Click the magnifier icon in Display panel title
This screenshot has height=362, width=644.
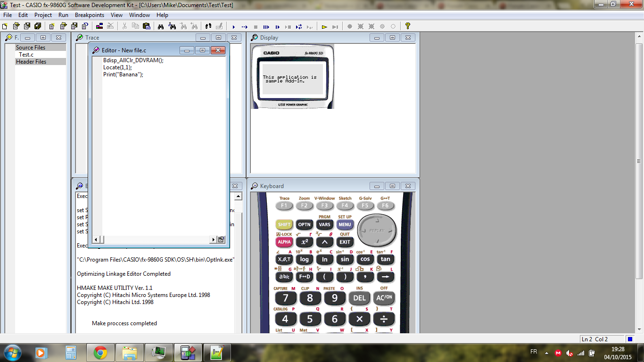pos(255,38)
